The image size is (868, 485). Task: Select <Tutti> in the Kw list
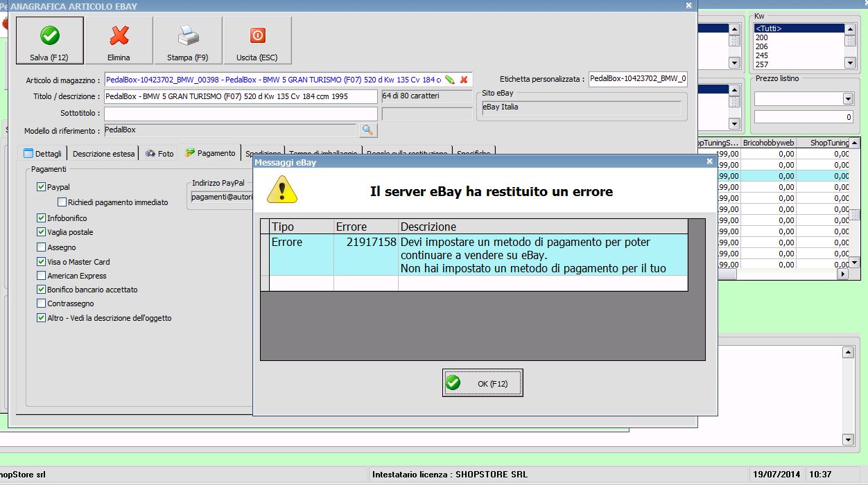coord(799,28)
